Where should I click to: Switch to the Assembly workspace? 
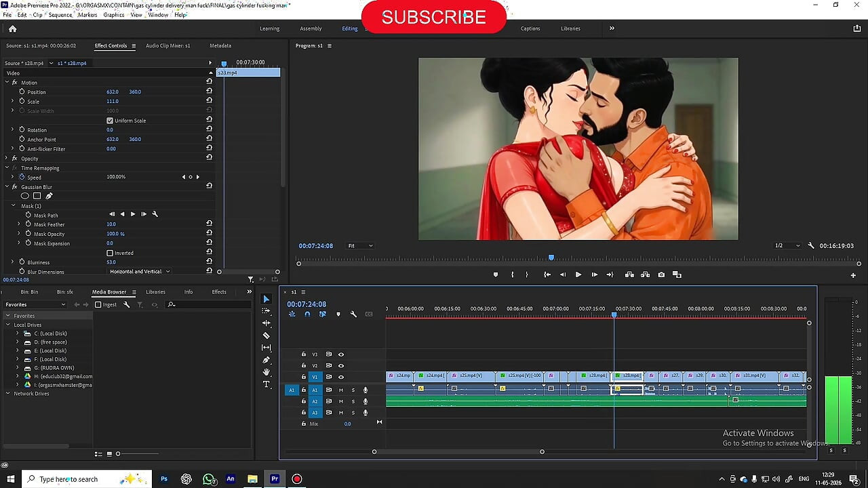coord(311,28)
